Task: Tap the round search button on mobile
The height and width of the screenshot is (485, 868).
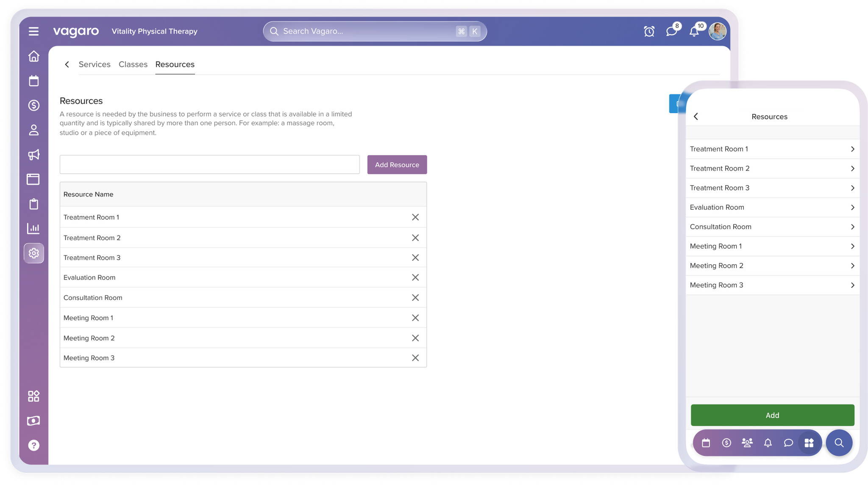Action: pos(839,443)
